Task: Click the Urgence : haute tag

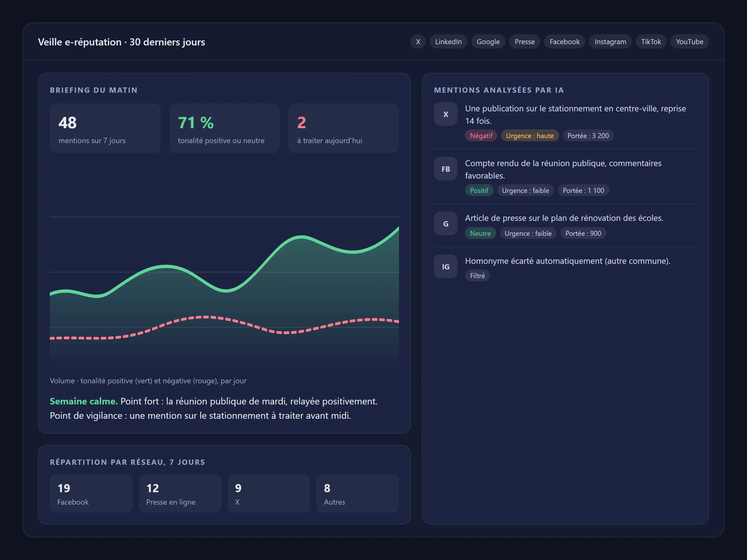Action: pyautogui.click(x=529, y=136)
